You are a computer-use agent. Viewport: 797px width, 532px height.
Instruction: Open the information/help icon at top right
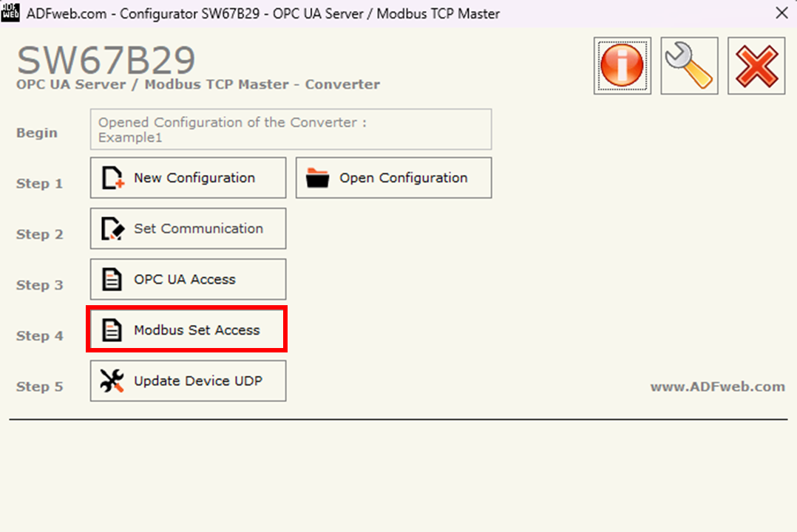622,64
